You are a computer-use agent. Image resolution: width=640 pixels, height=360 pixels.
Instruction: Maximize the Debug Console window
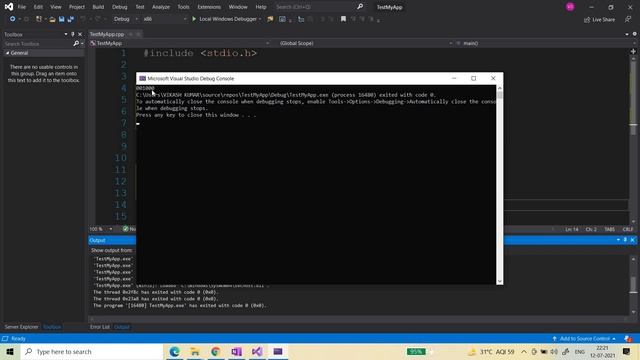coord(473,78)
